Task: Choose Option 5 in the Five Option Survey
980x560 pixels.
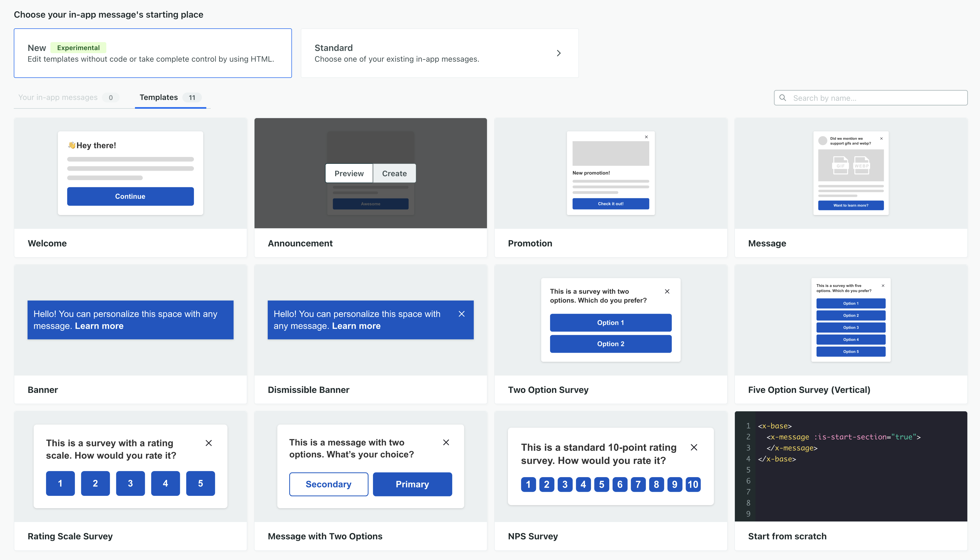Action: click(851, 352)
